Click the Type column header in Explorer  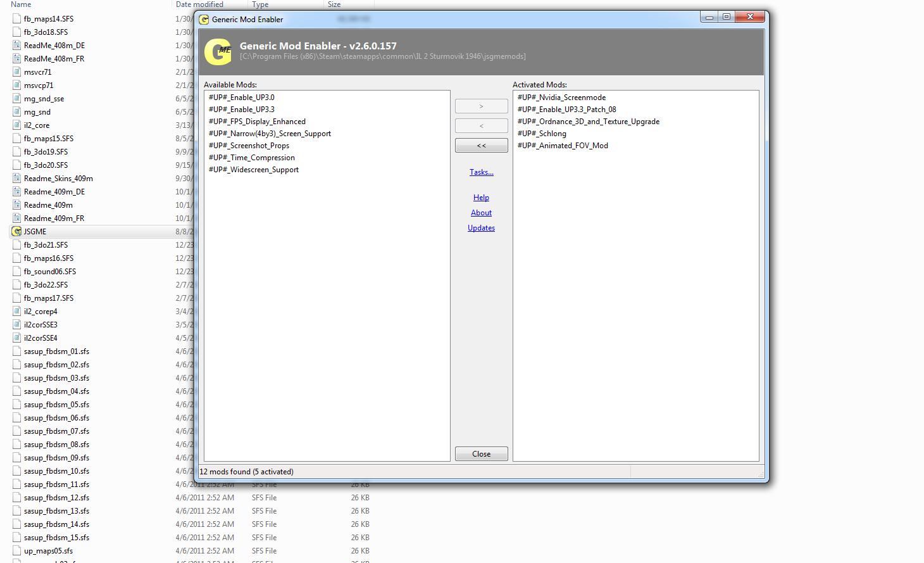[260, 4]
